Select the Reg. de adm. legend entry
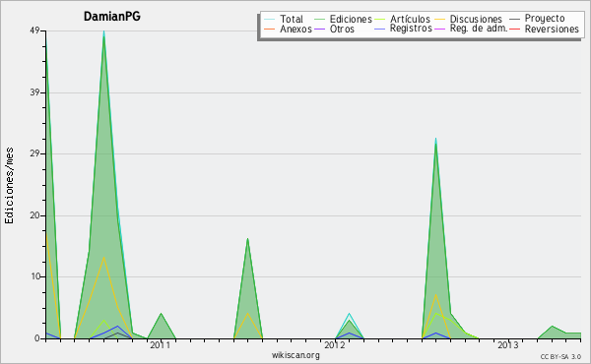Screen dimensions: 591x364 (479, 29)
